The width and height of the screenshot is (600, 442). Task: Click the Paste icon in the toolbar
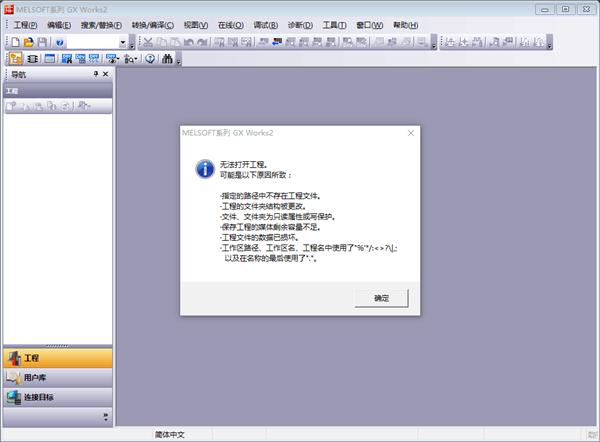(175, 42)
